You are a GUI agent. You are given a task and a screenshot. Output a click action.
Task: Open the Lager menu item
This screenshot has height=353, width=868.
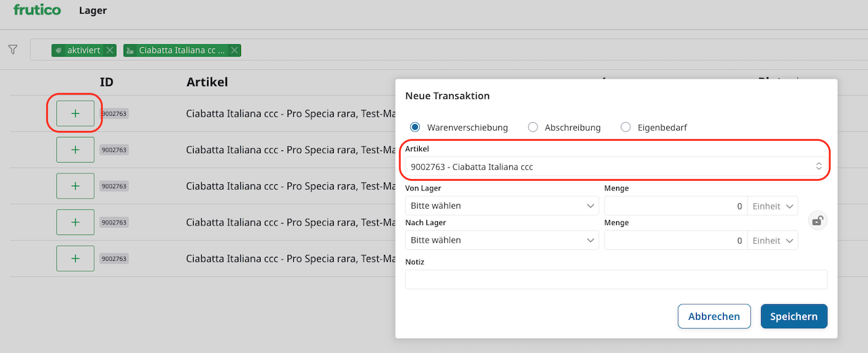[93, 11]
